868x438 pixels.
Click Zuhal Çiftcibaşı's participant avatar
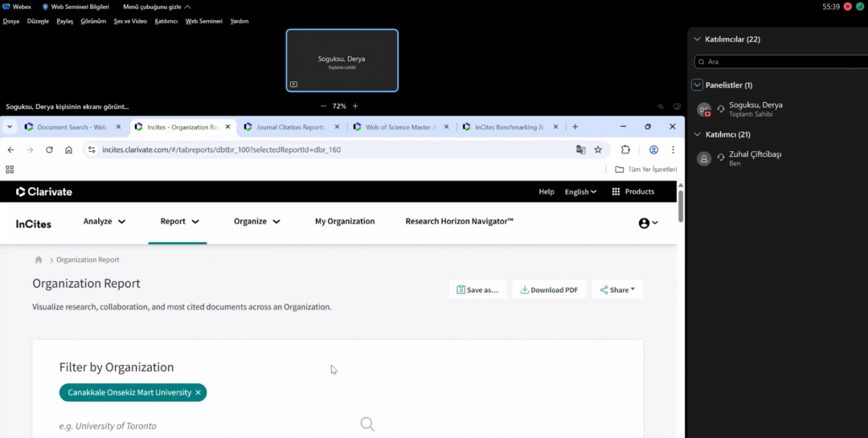(x=704, y=158)
